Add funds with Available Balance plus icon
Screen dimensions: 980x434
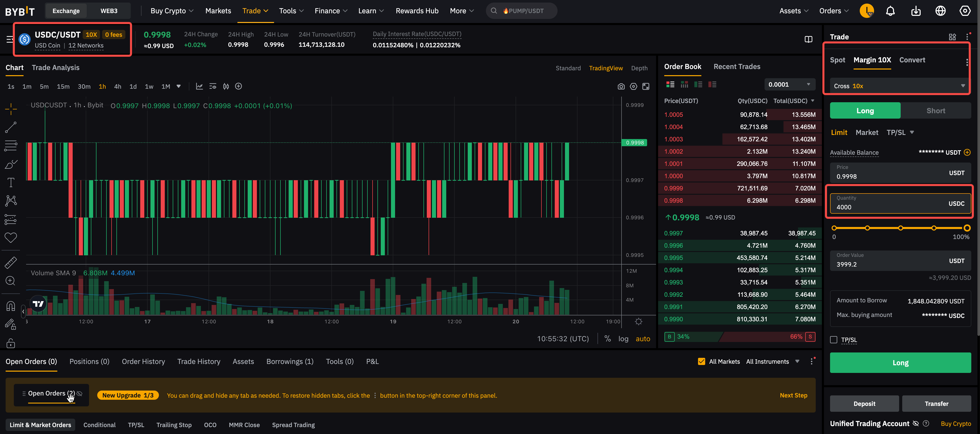(967, 152)
